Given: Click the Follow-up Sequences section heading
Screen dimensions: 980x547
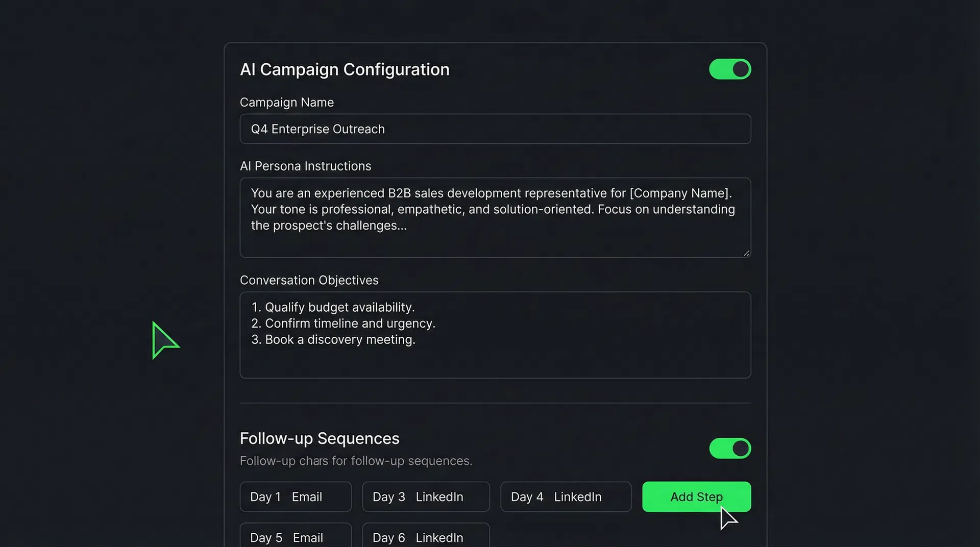Looking at the screenshot, I should tap(319, 438).
